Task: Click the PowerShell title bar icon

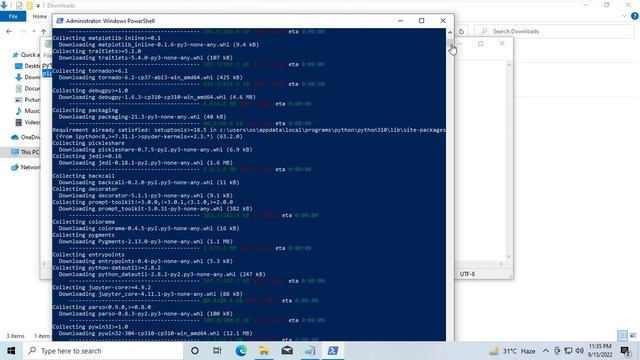Action: [60, 21]
